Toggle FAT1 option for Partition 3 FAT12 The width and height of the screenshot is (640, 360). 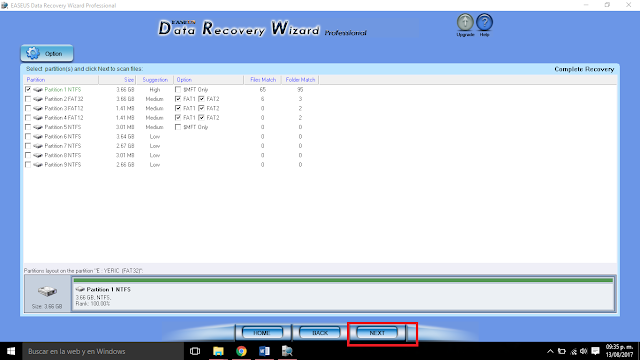point(178,108)
